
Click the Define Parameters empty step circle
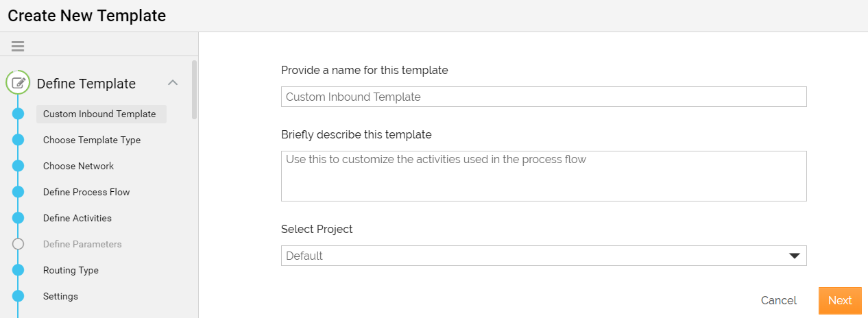19,244
